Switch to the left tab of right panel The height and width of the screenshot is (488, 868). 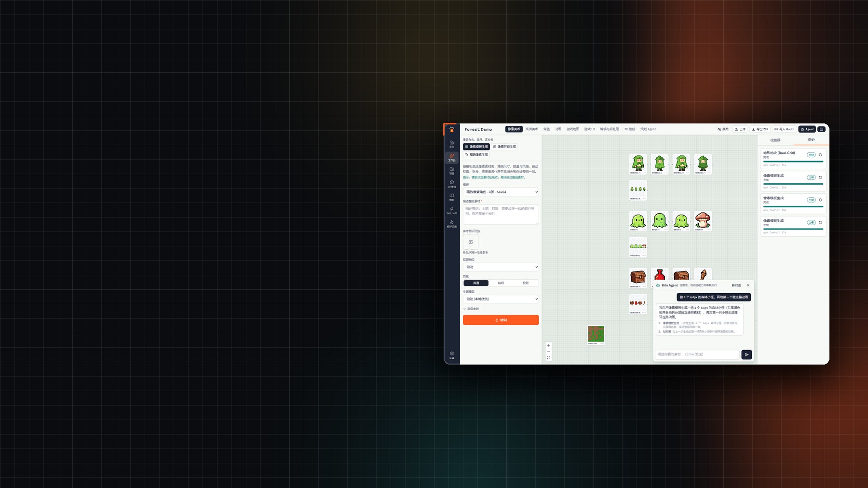click(775, 140)
